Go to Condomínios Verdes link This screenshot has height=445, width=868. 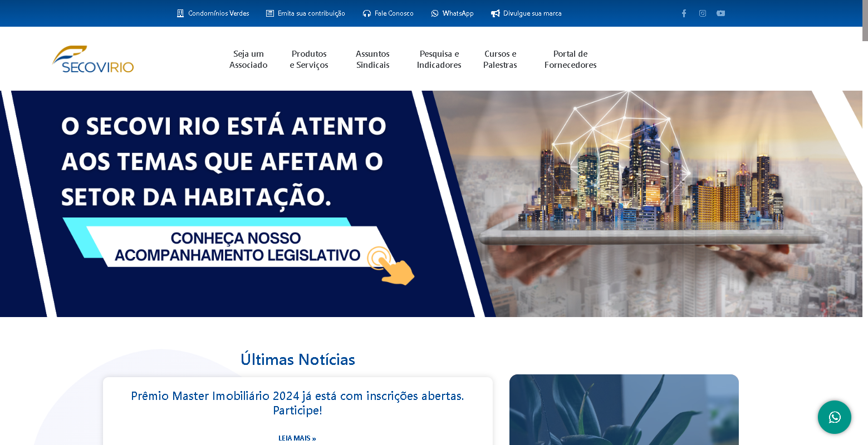click(x=219, y=13)
